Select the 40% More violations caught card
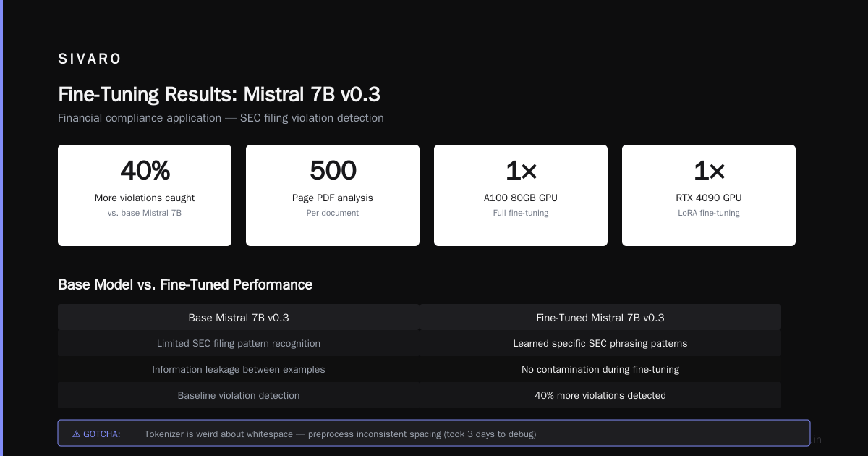Image resolution: width=868 pixels, height=456 pixels. 145,195
